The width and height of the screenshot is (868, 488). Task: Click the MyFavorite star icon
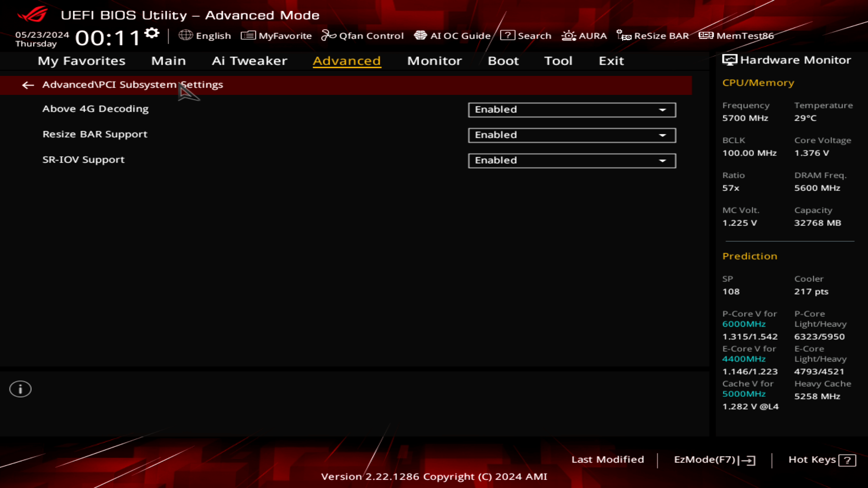point(249,36)
